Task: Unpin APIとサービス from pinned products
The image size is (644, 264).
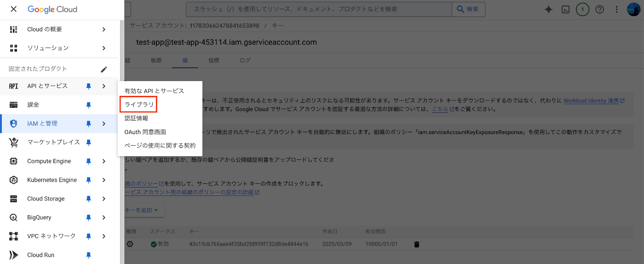Action: click(x=89, y=86)
